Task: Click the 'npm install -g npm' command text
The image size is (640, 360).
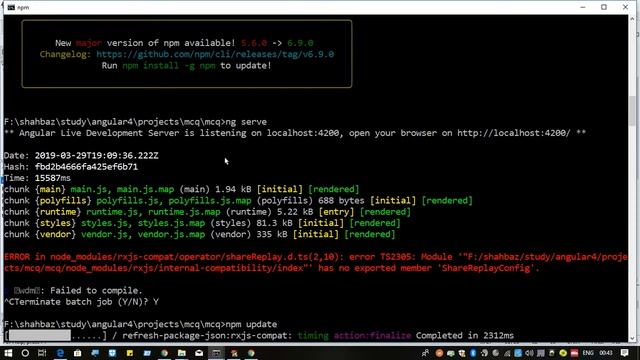Action: point(169,66)
